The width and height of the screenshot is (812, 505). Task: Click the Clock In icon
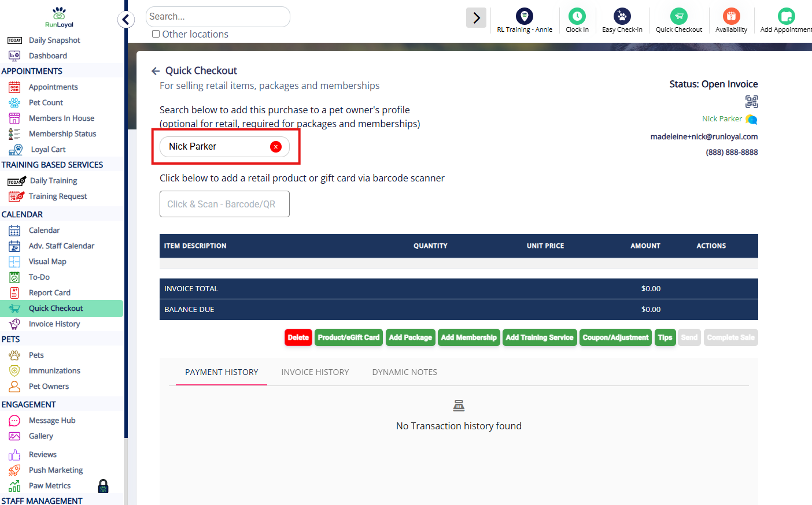coord(577,16)
